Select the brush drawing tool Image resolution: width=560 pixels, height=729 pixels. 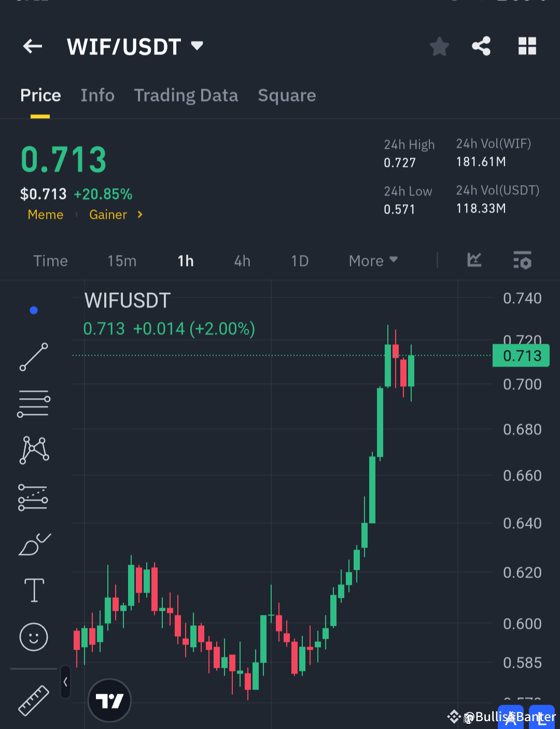pos(33,544)
